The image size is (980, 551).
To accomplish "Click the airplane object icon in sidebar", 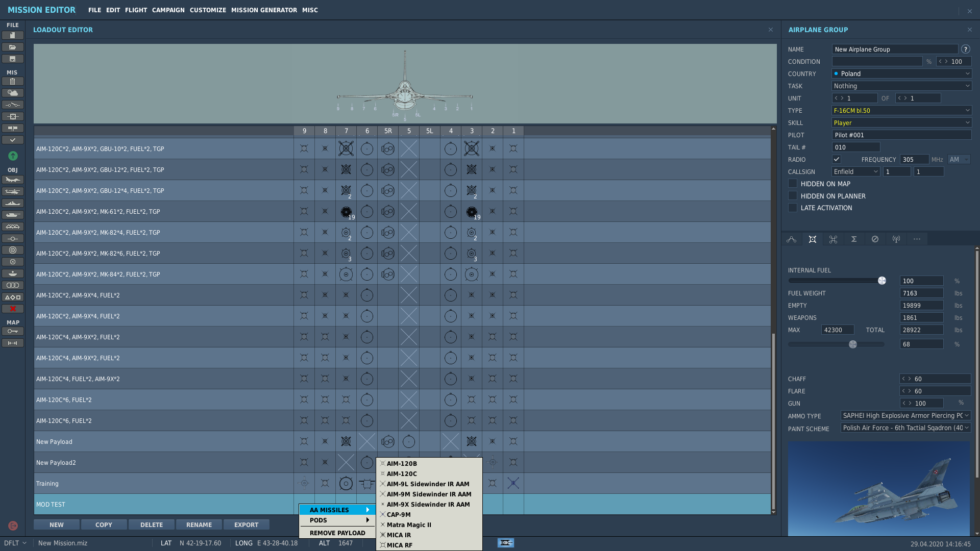I will pyautogui.click(x=13, y=180).
